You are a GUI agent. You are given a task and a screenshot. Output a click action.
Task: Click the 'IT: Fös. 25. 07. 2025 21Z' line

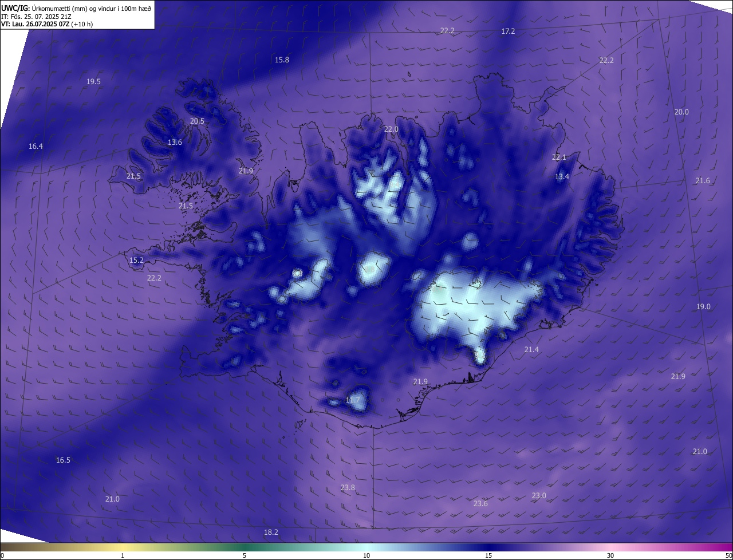(x=36, y=16)
